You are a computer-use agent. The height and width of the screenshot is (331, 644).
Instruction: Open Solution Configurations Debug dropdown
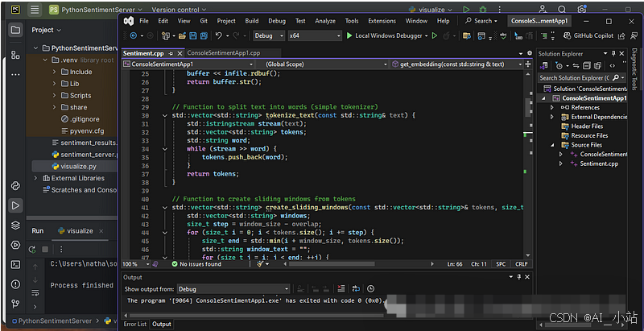pos(269,35)
